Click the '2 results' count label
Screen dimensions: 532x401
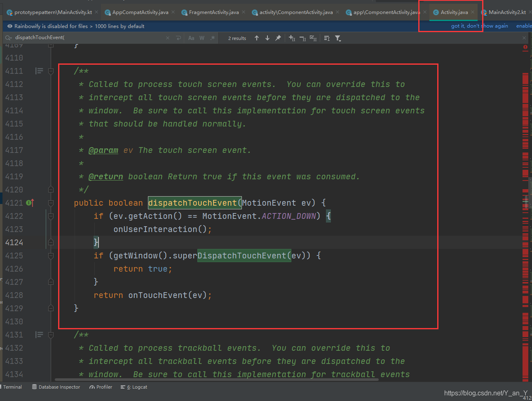237,38
